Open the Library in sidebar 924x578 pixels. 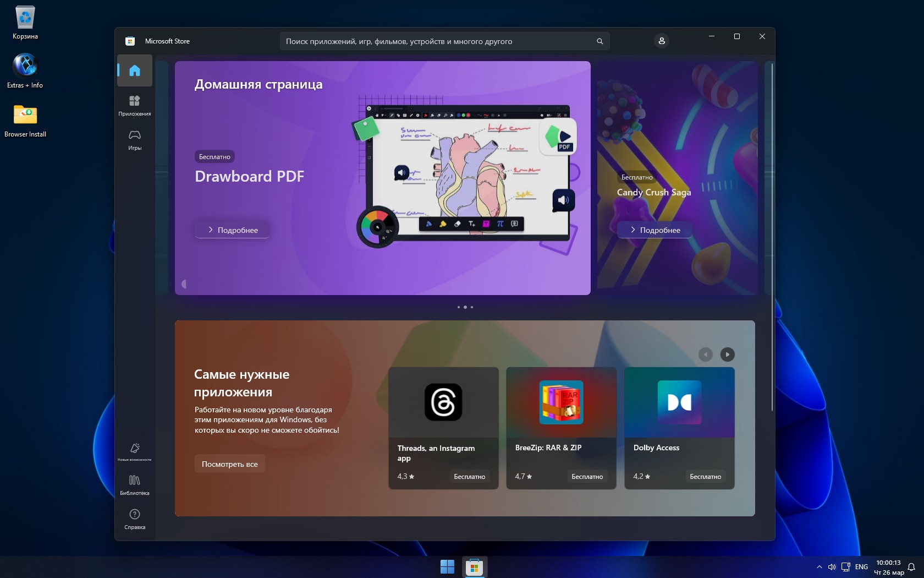(x=134, y=484)
